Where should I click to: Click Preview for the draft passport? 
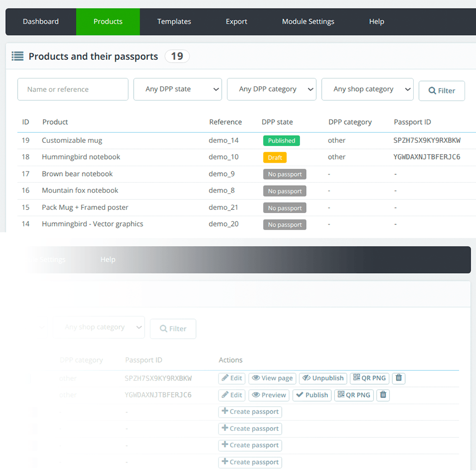pos(269,395)
